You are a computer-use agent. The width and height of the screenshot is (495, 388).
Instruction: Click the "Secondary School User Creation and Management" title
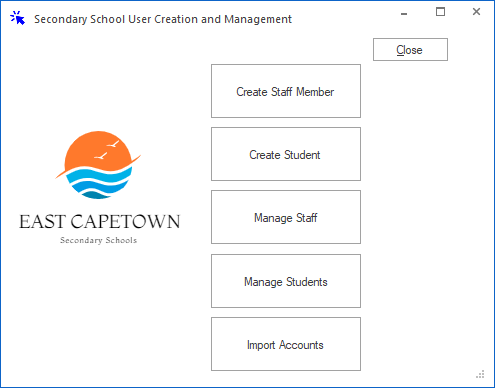[163, 19]
